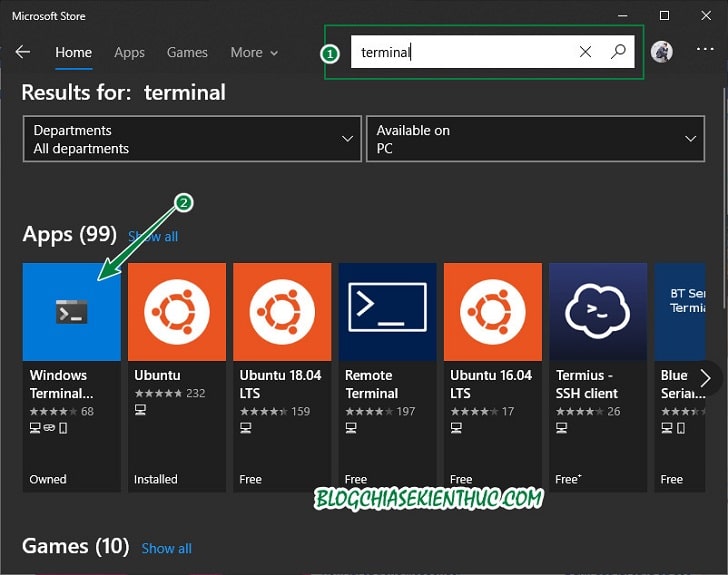Maximize the Microsoft Store window
728x575 pixels.
[x=664, y=16]
